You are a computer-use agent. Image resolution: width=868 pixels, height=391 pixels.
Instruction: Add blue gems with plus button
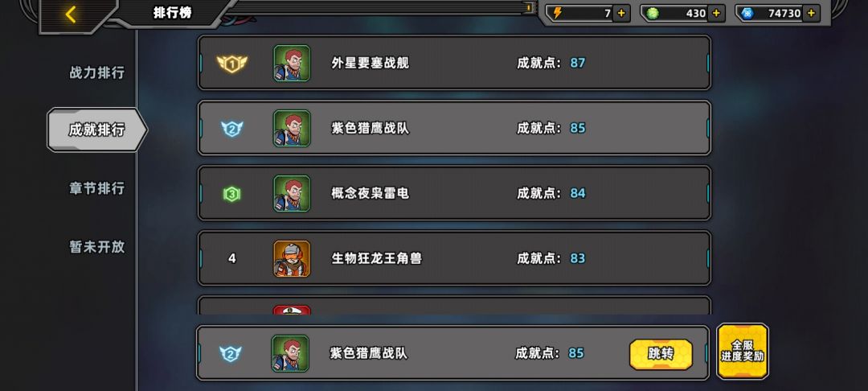tap(812, 14)
